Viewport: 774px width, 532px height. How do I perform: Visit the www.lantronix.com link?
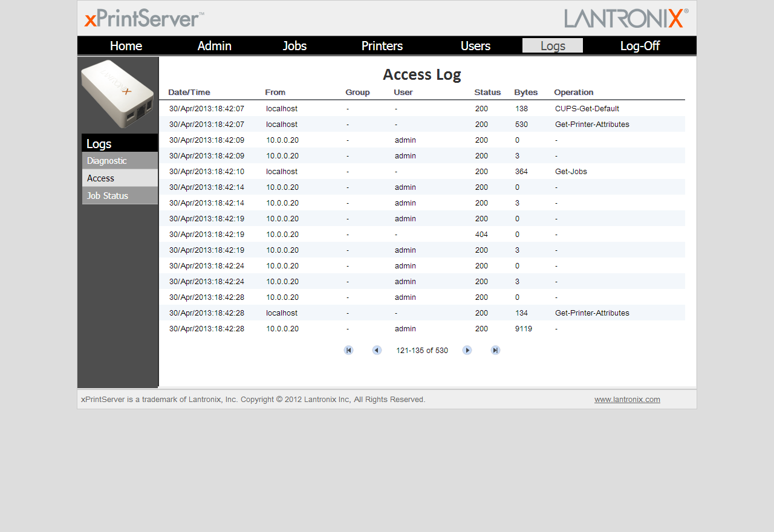627,400
